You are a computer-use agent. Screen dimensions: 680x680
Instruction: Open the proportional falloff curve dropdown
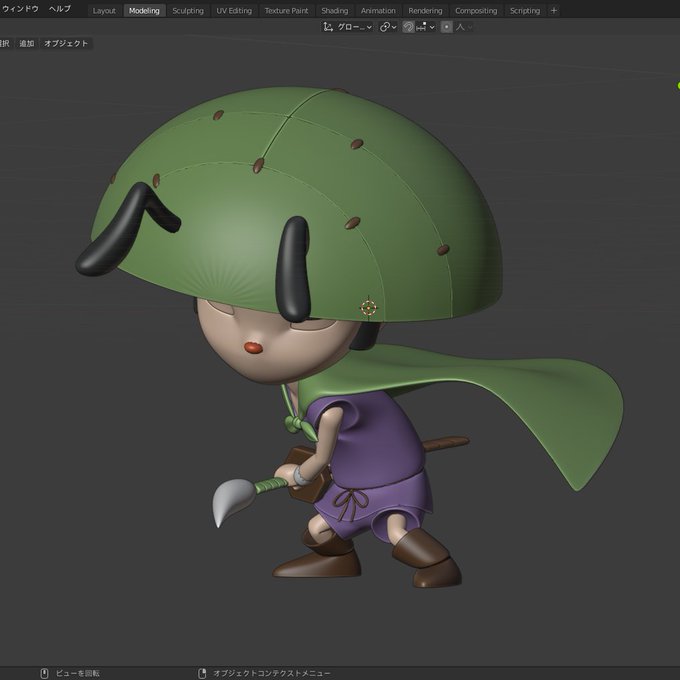[x=464, y=27]
